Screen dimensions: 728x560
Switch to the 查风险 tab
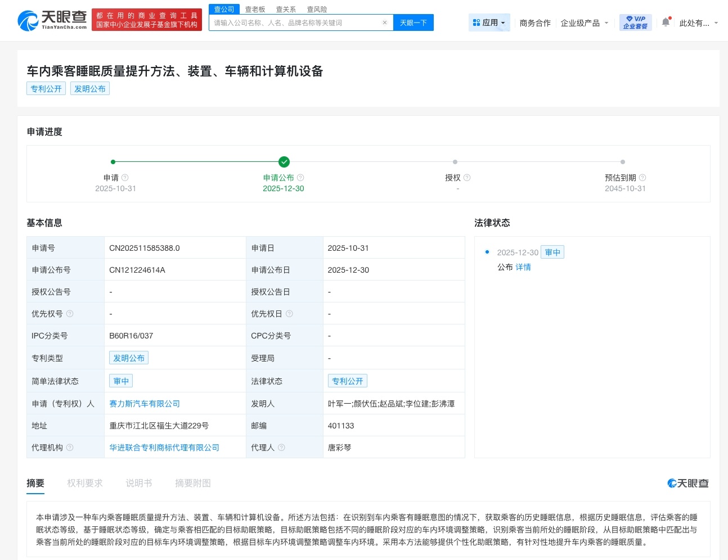[315, 9]
